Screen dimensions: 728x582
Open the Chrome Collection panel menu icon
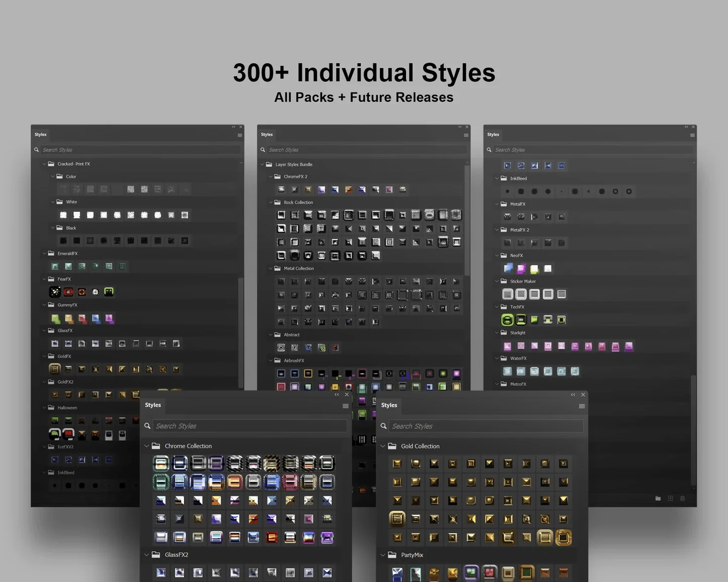coord(346,406)
